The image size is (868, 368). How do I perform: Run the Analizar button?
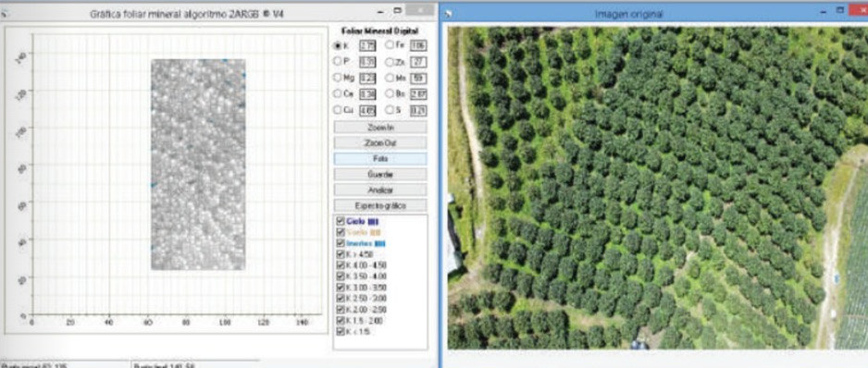coord(380,190)
